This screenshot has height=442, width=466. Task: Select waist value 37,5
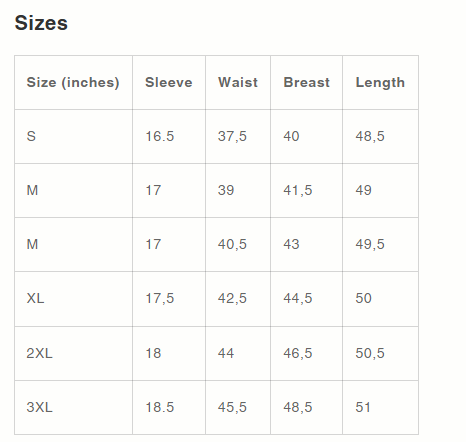point(232,136)
